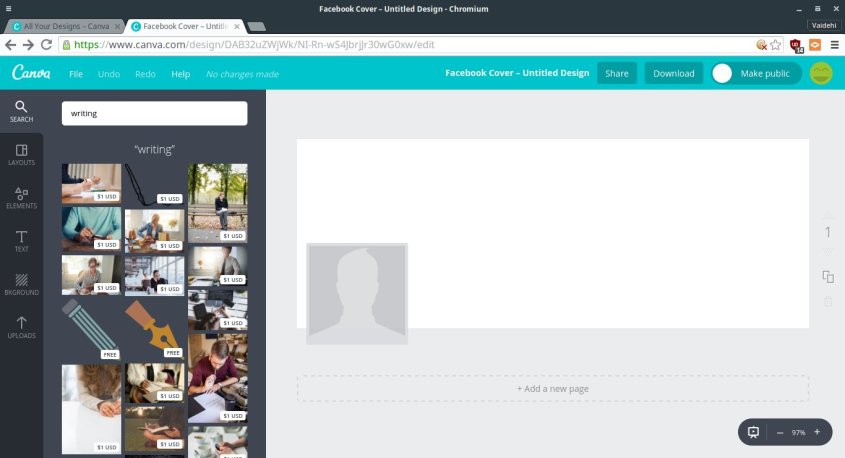
Task: Click the Share button
Action: click(616, 73)
